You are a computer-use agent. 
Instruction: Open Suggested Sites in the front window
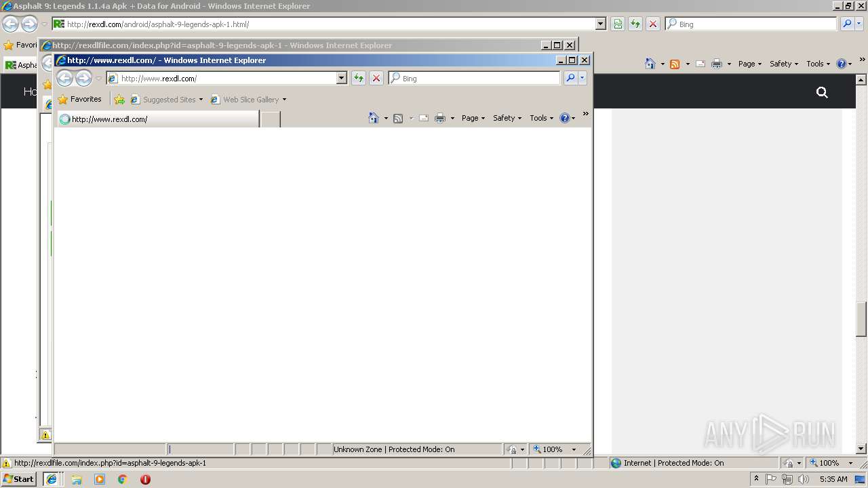pos(166,100)
